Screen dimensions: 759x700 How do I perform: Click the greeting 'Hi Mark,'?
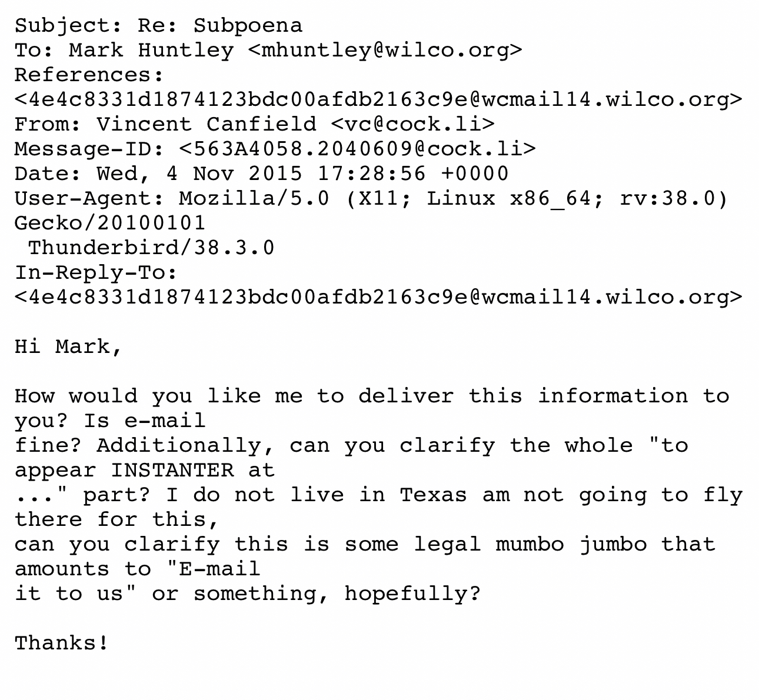point(68,346)
